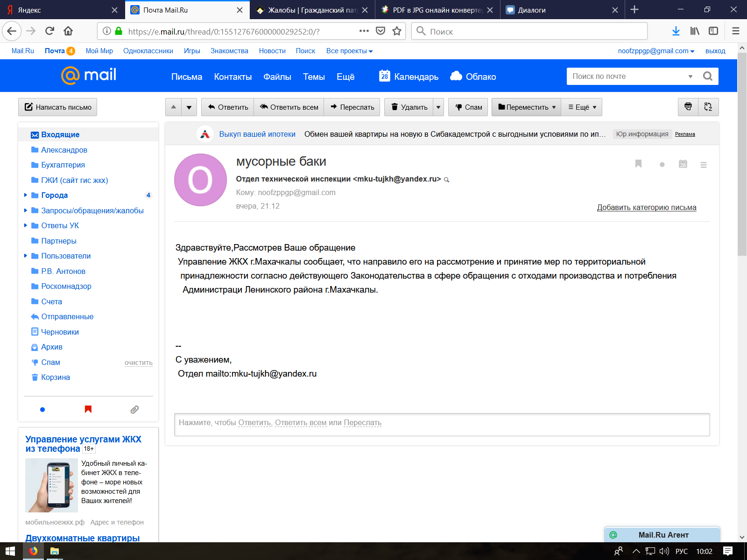Open the Переместить dropdown
The width and height of the screenshot is (747, 560).
[x=527, y=107]
